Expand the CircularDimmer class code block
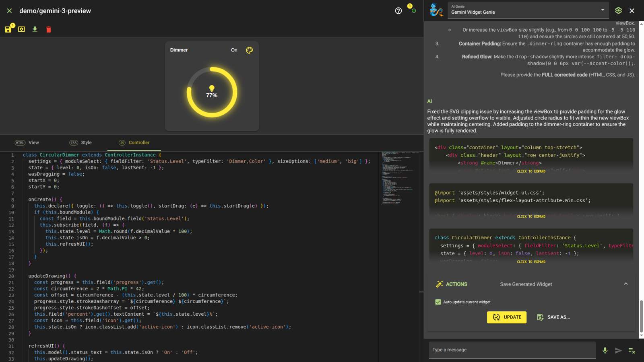Viewport: 644px width, 362px height. [x=531, y=262]
